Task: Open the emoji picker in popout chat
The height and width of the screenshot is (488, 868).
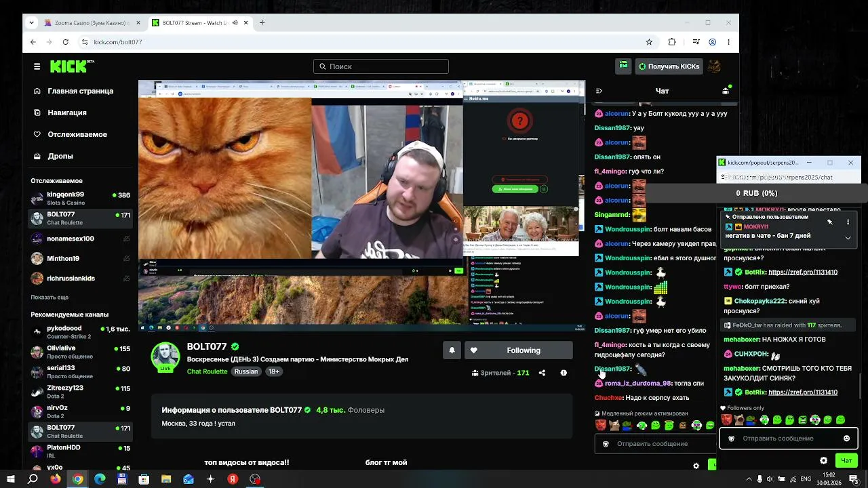Action: (x=846, y=439)
